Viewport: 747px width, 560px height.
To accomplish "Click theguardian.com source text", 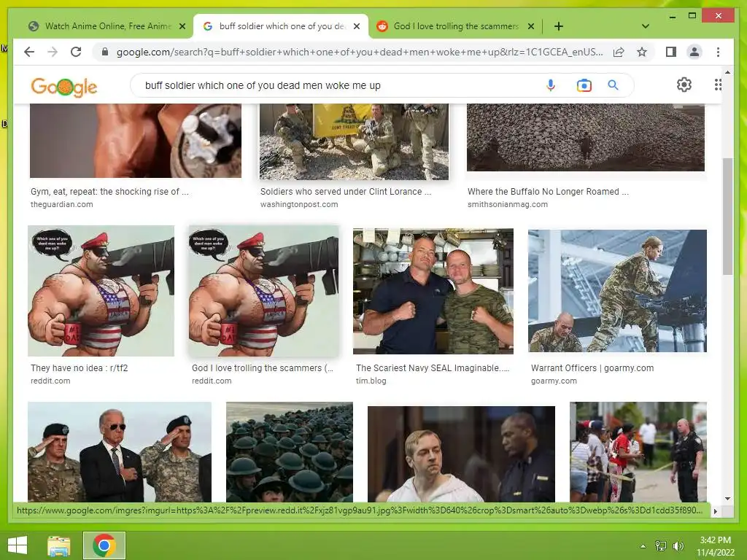I will pyautogui.click(x=61, y=204).
